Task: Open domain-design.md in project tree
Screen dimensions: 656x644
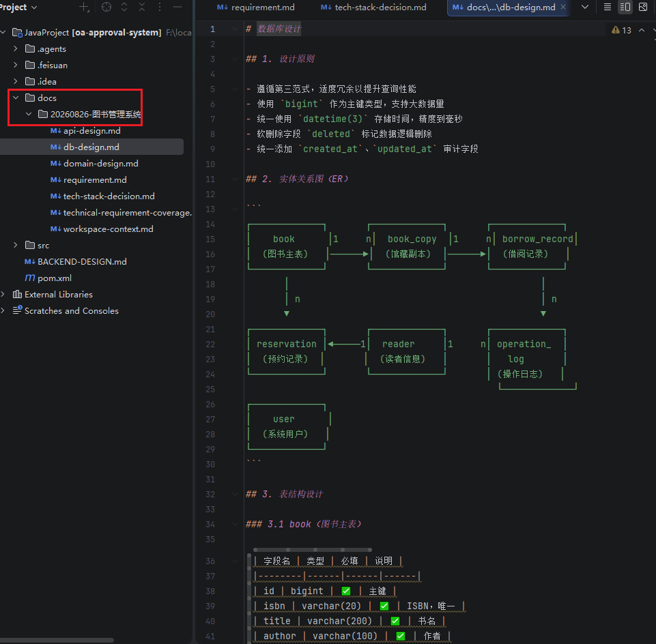Action: tap(101, 164)
